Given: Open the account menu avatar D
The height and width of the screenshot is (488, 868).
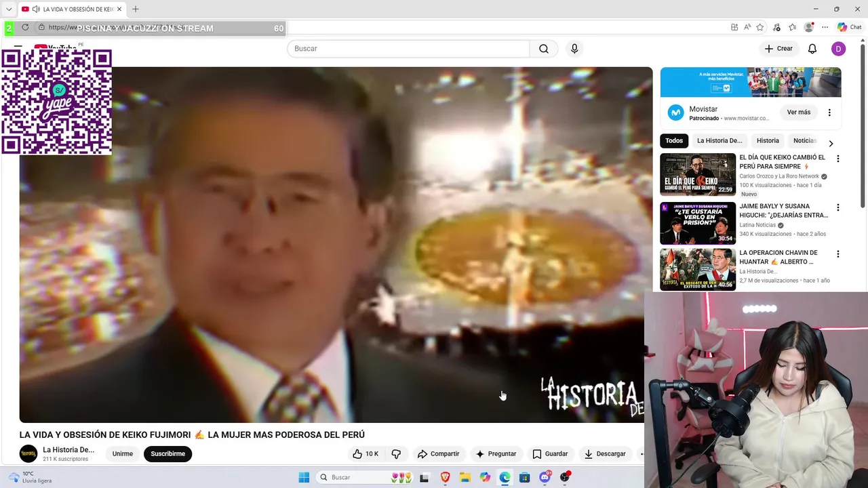Looking at the screenshot, I should [x=839, y=49].
